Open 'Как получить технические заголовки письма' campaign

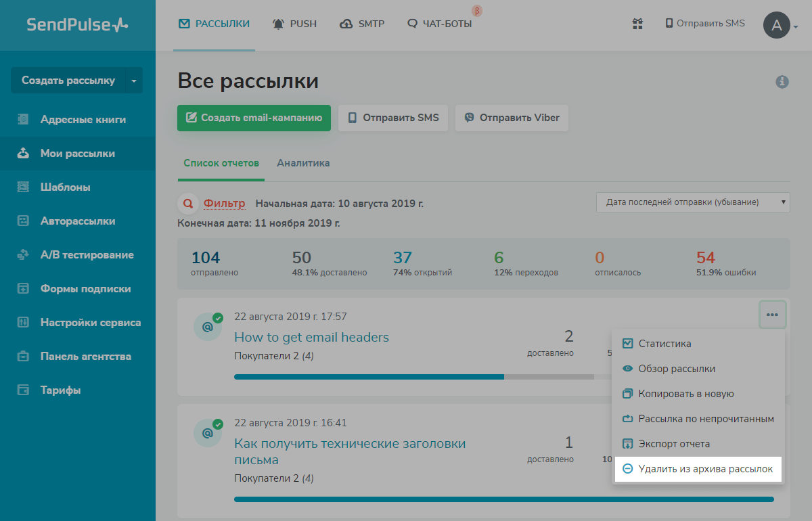pos(350,452)
